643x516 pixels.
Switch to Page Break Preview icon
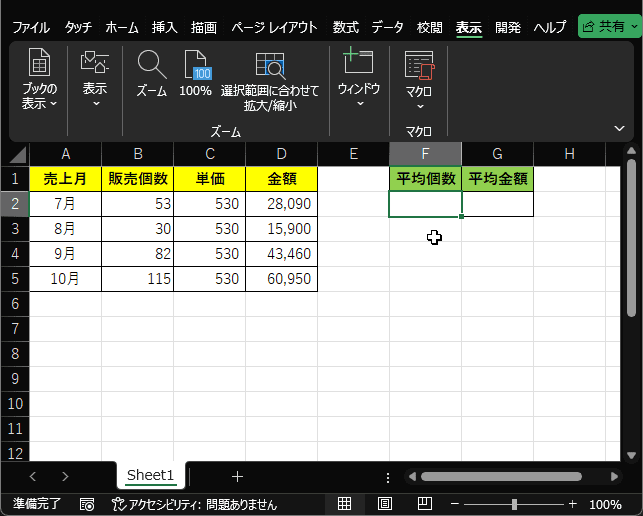[x=424, y=504]
